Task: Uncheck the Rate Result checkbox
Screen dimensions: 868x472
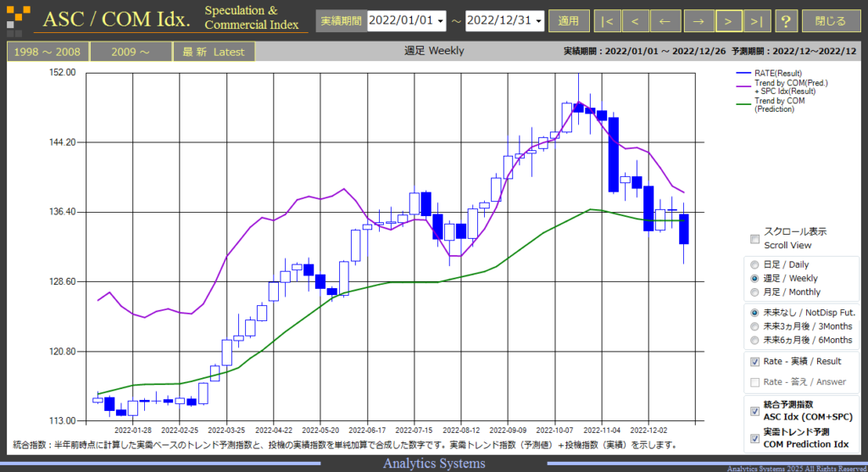Action: coord(754,361)
